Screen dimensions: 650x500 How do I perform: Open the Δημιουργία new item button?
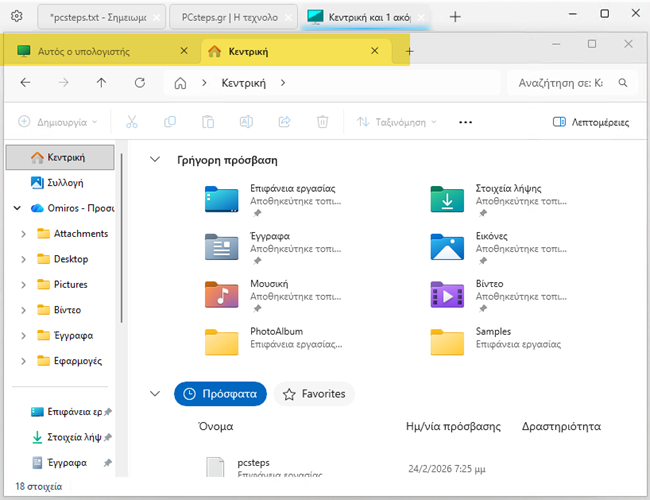click(58, 122)
